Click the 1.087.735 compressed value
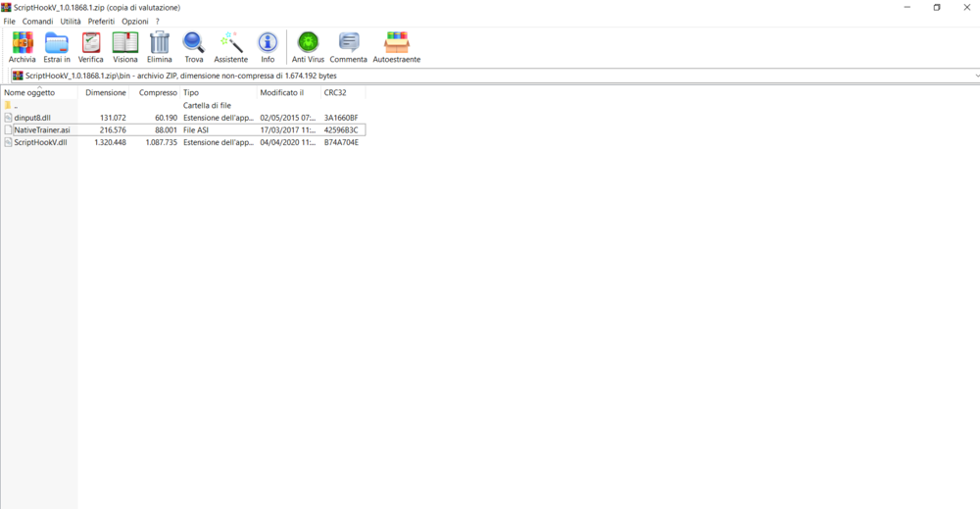 tap(162, 142)
